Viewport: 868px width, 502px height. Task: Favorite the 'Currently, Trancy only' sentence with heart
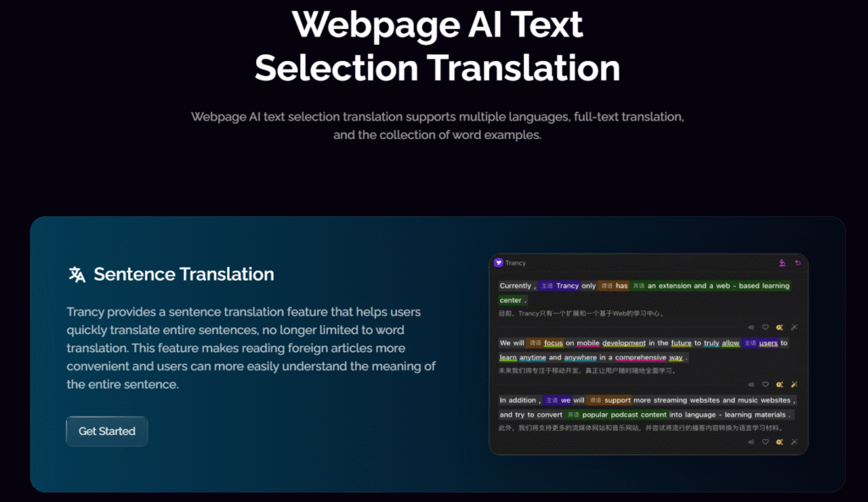coord(765,327)
